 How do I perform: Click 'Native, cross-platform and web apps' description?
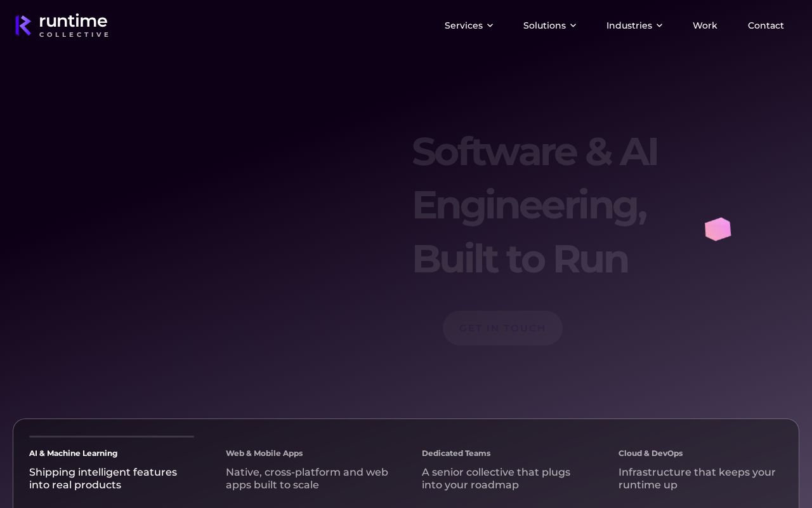pos(307,479)
